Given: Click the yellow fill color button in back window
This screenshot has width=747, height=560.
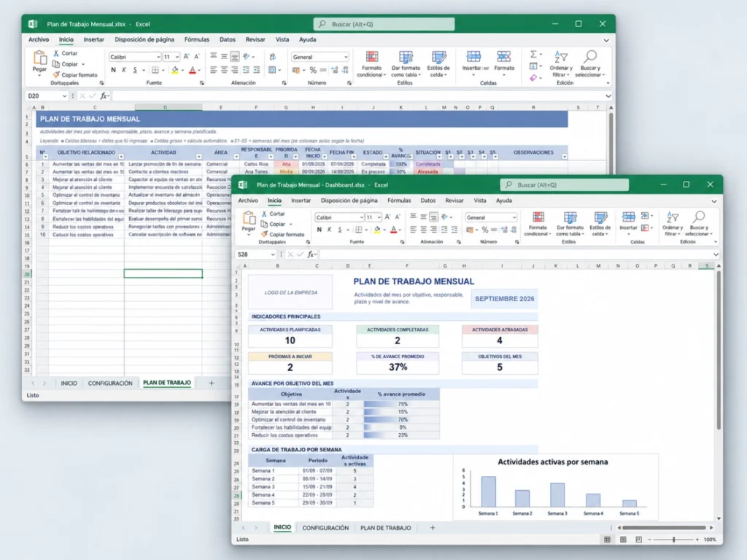Looking at the screenshot, I should (175, 71).
